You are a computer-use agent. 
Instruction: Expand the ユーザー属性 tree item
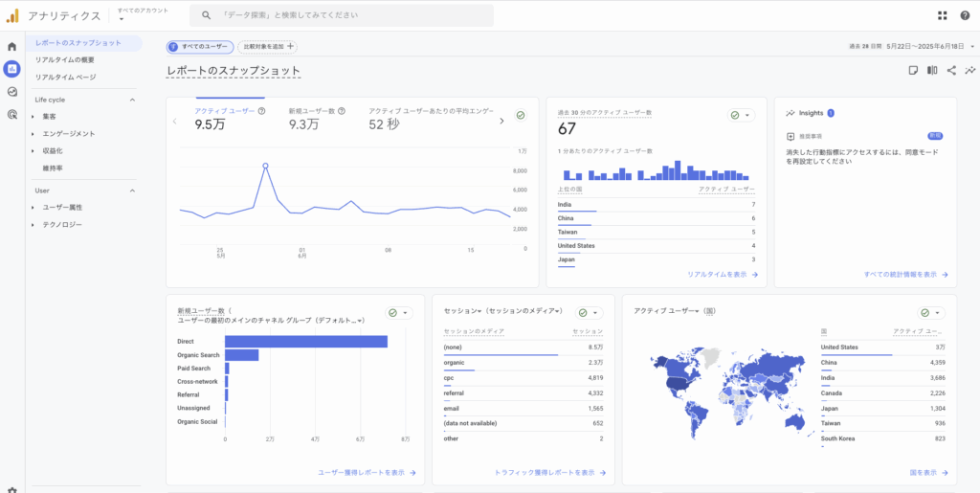[33, 208]
